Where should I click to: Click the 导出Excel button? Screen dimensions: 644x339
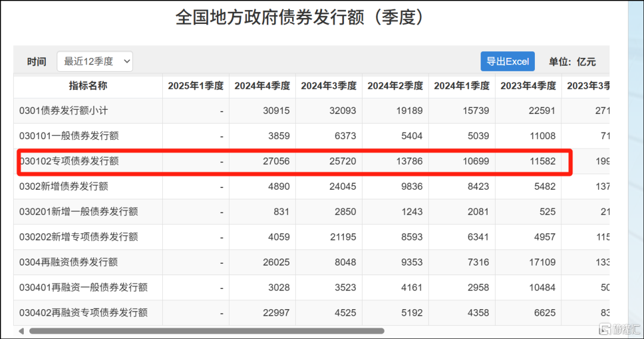coord(507,61)
